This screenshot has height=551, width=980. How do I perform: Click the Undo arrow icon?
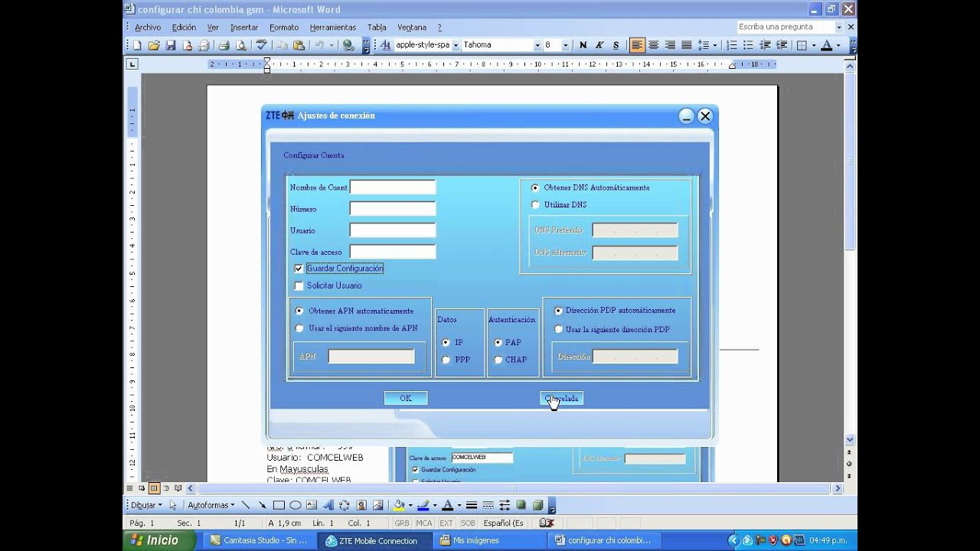point(320,45)
